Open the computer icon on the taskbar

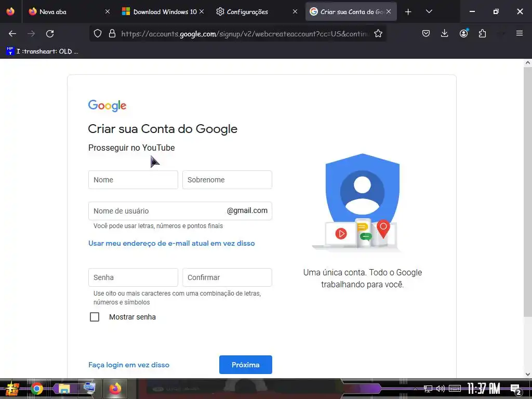click(x=89, y=388)
